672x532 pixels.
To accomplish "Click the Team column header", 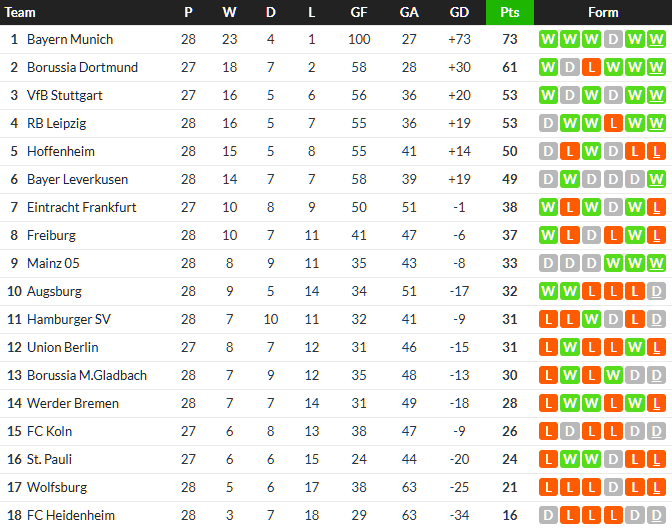I will click(21, 12).
